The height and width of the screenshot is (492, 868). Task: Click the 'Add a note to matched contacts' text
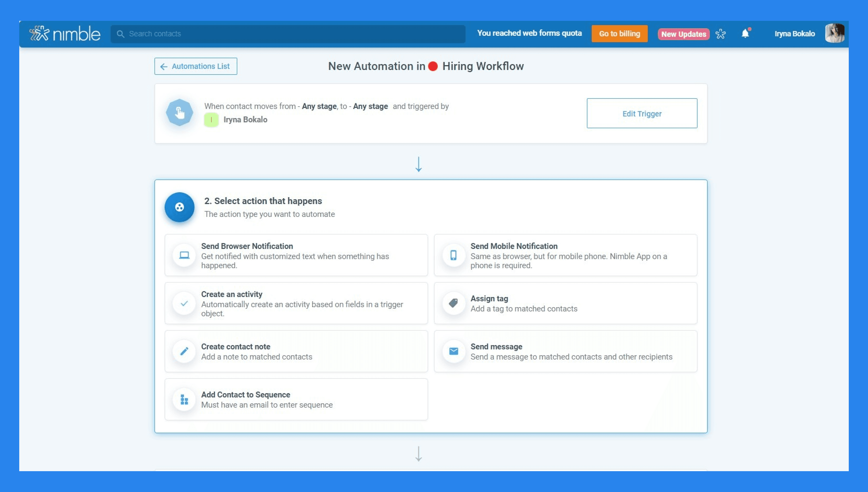[257, 357]
